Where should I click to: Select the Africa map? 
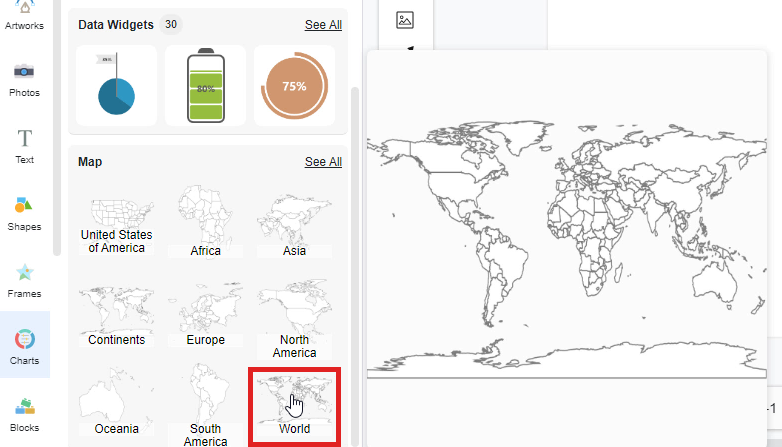pyautogui.click(x=206, y=222)
